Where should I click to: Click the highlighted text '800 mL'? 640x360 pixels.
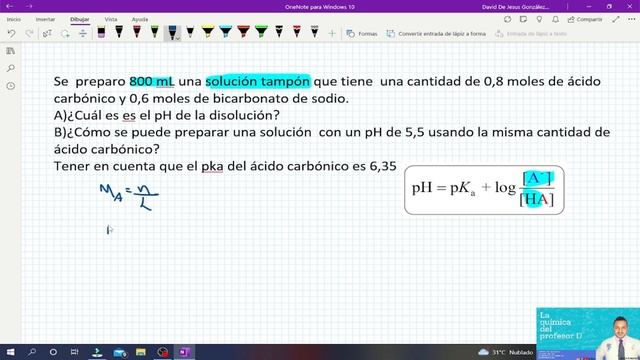[x=152, y=81]
